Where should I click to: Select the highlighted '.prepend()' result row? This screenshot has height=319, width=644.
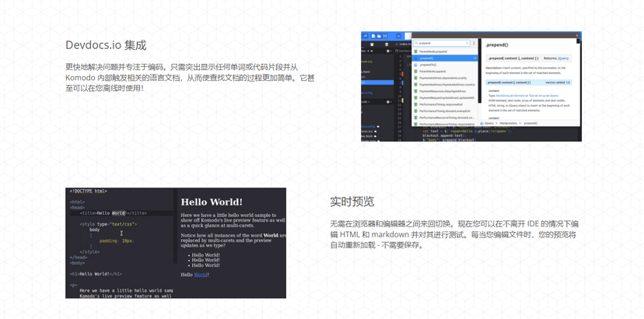(445, 58)
